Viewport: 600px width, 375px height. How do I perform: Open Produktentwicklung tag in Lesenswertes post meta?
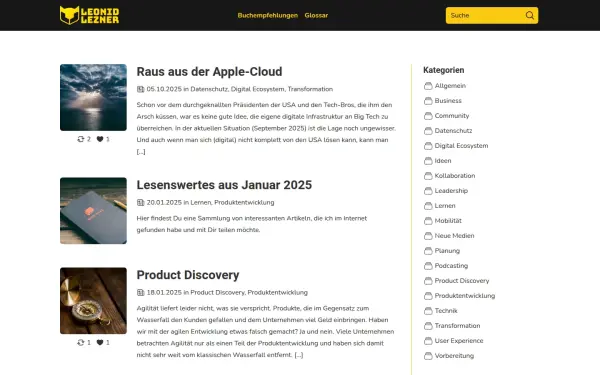tap(244, 202)
